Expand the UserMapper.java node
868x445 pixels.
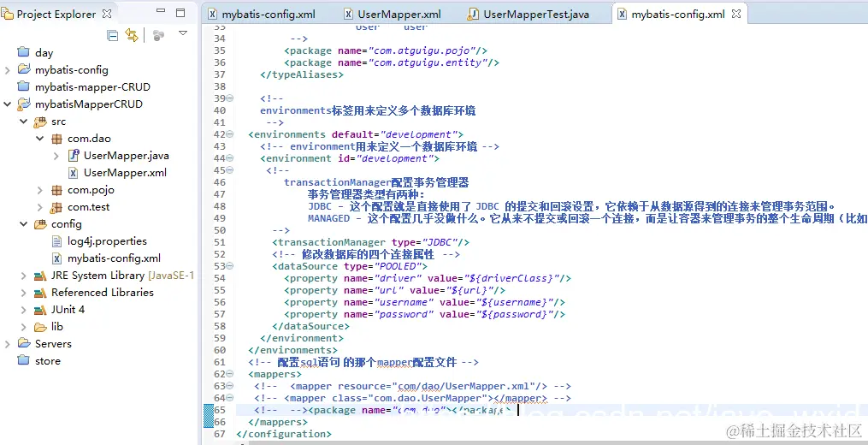pos(56,156)
